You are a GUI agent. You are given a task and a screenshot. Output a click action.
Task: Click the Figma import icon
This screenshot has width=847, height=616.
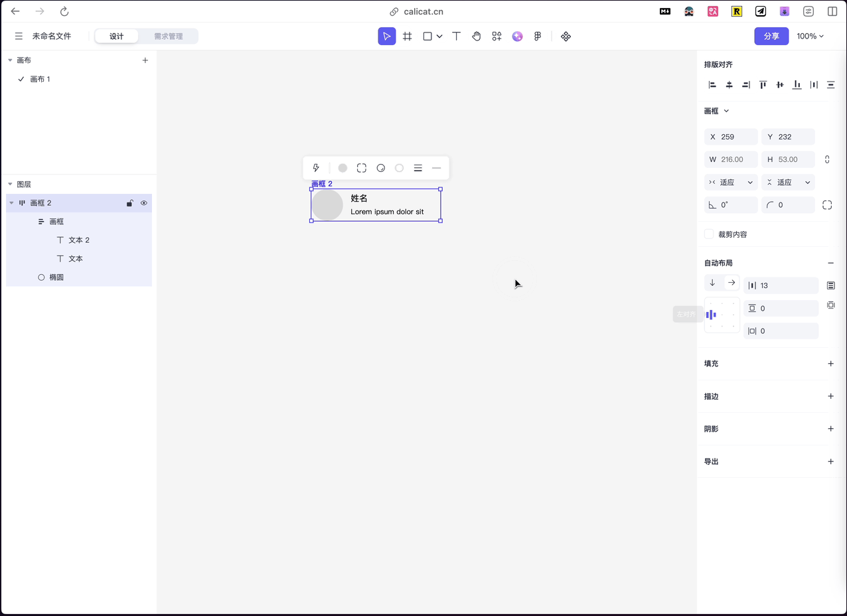click(537, 36)
